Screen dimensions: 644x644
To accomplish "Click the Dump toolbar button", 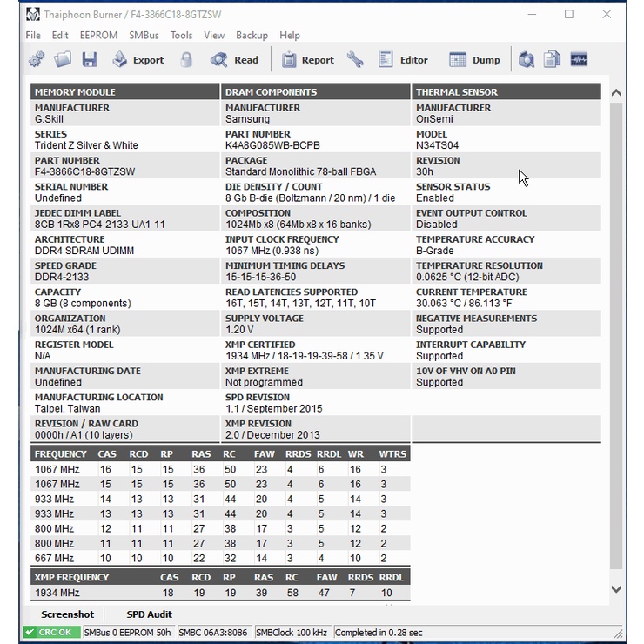I will pos(475,60).
